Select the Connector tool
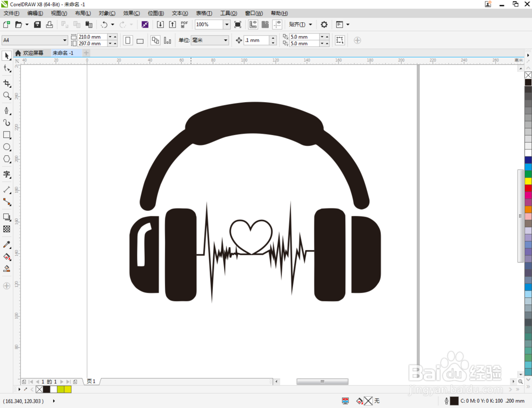Image resolution: width=532 pixels, height=408 pixels. pos(6,202)
